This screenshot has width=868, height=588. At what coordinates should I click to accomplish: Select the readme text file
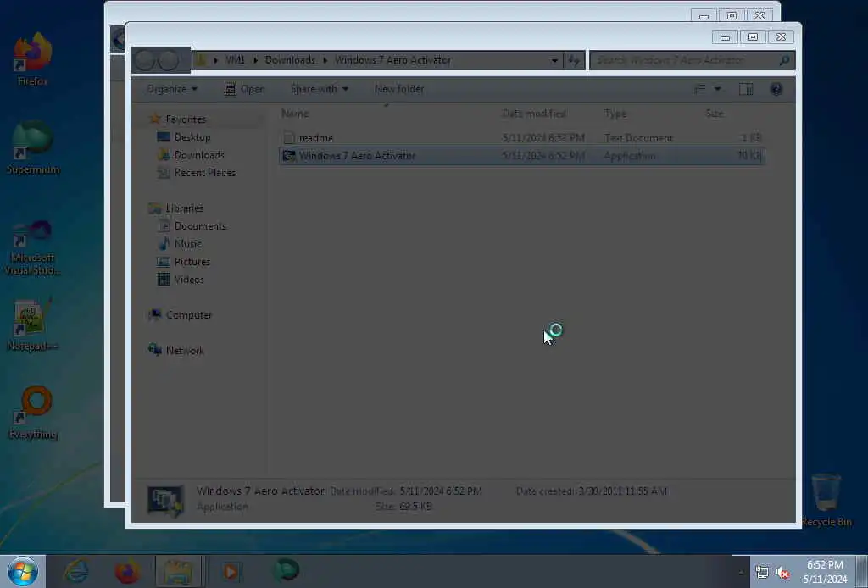[521, 138]
